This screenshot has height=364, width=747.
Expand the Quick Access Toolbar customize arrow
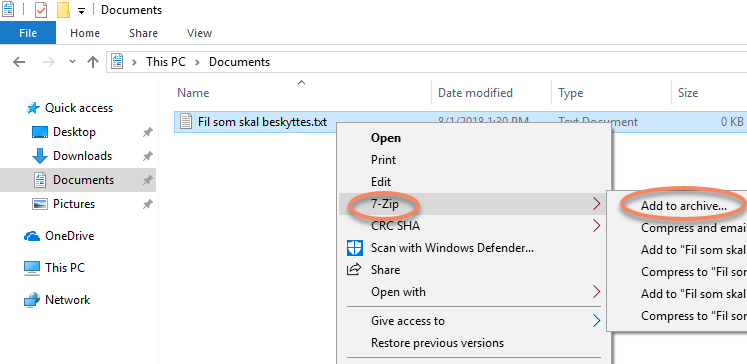click(x=81, y=10)
